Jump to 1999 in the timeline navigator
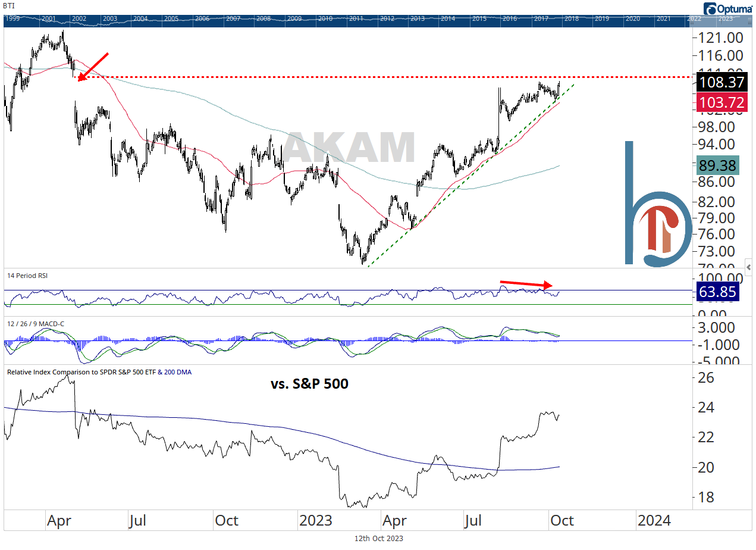 [13, 18]
